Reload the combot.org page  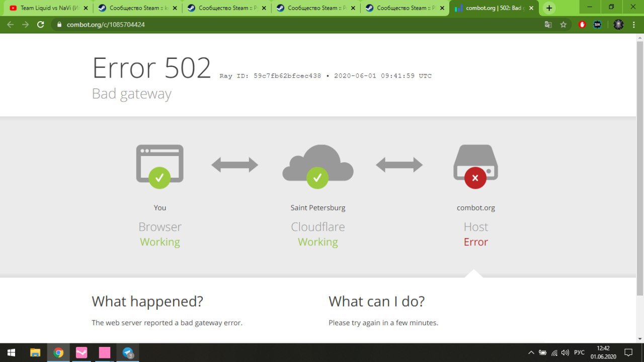tap(41, 24)
